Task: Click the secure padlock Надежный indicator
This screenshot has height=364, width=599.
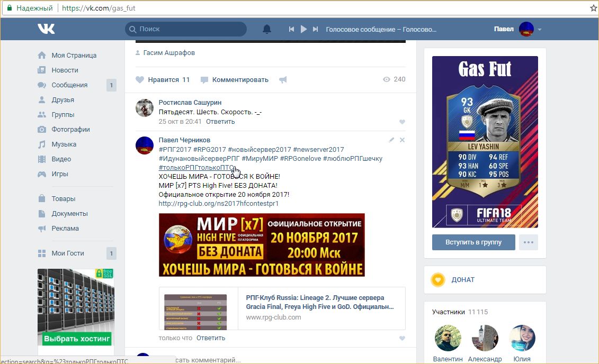Action: 30,8
